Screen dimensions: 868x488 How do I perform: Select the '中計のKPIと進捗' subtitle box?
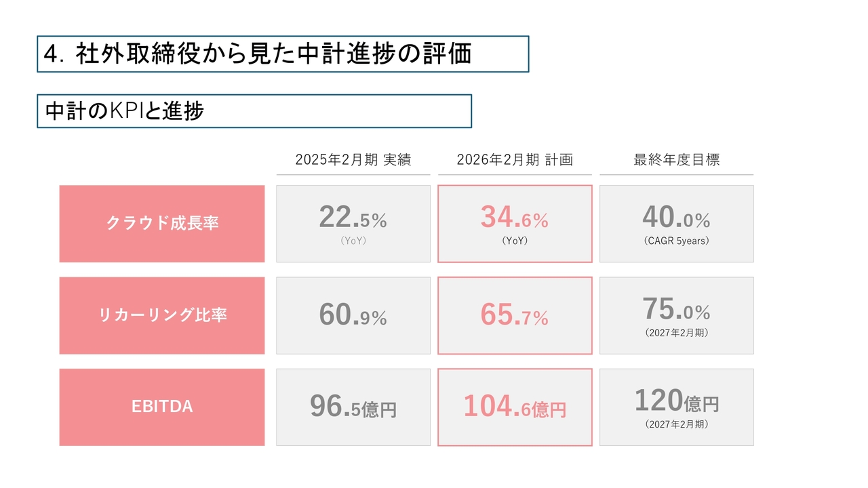125,112
